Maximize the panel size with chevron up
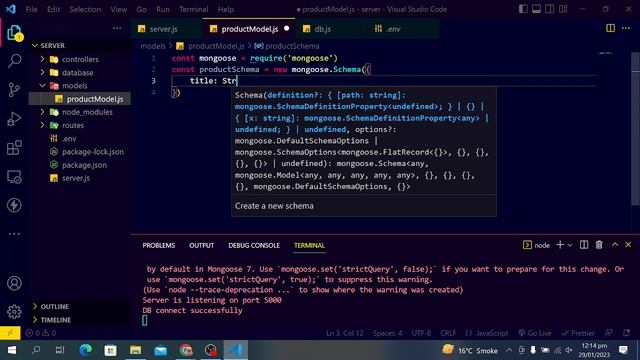The width and height of the screenshot is (640, 360). click(x=615, y=244)
